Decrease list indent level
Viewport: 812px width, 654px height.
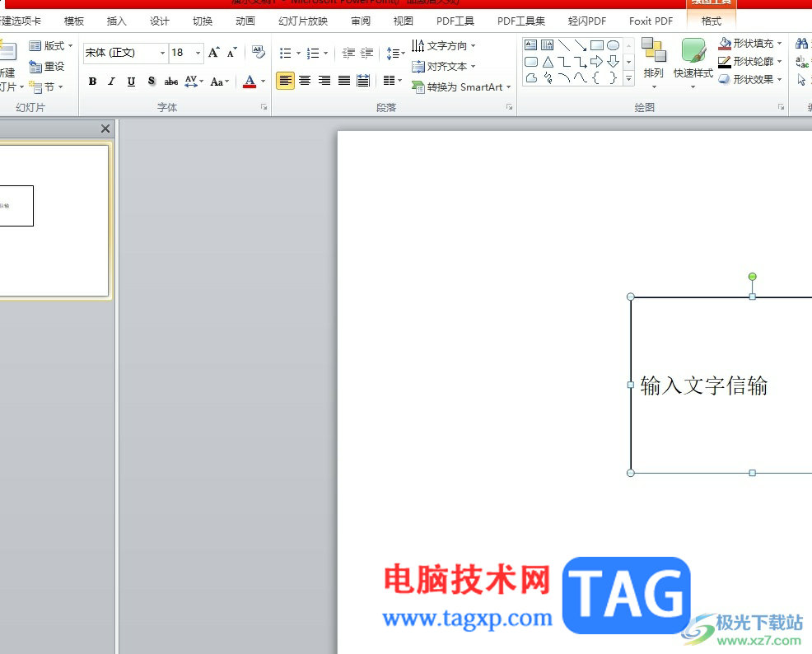point(348,53)
